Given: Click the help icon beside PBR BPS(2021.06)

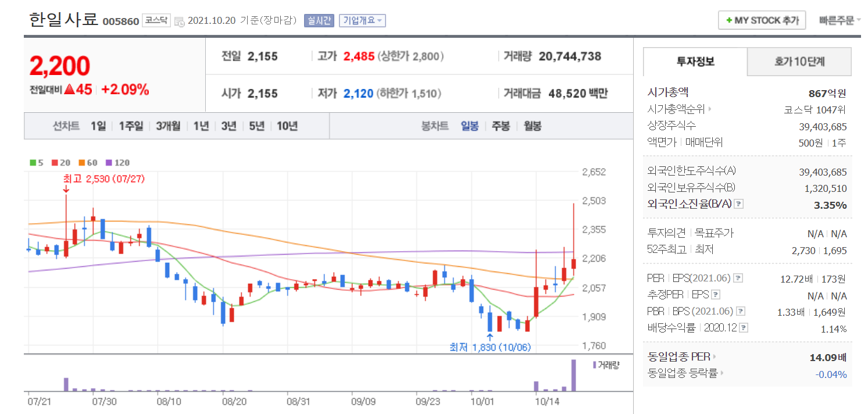Looking at the screenshot, I should 741,312.
